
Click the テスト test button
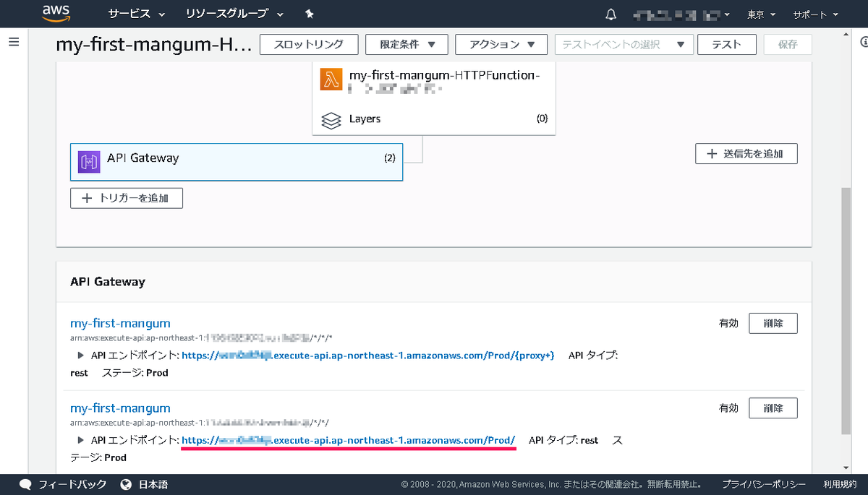click(727, 44)
